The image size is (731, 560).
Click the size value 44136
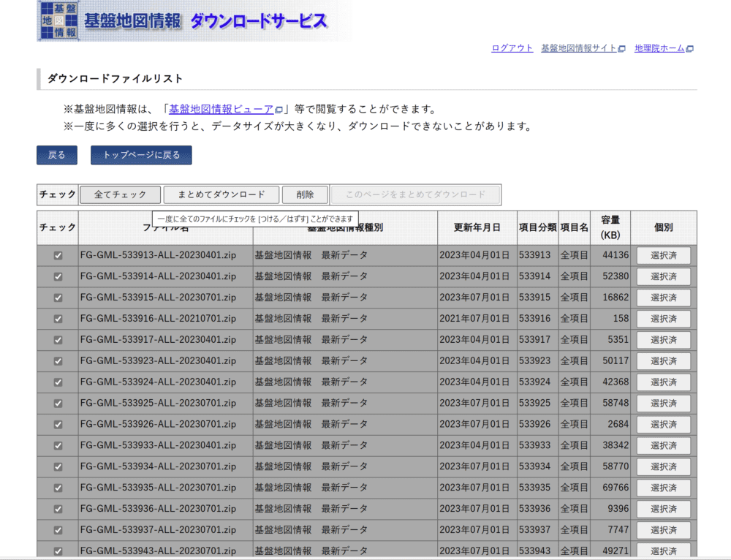(x=616, y=256)
